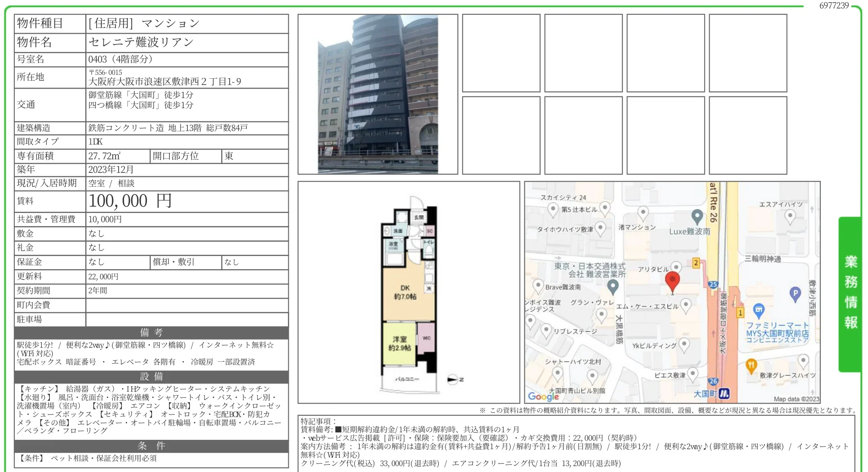Image resolution: width=868 pixels, height=472 pixels.
Task: Click station exit marker number 2
Action: [x=697, y=263]
